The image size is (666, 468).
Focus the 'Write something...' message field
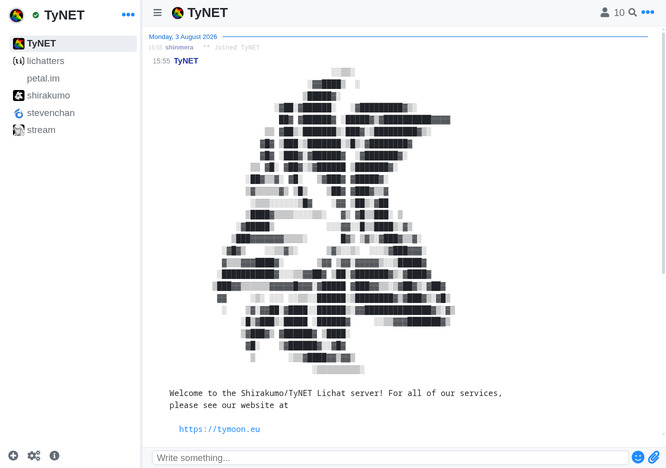coord(390,458)
